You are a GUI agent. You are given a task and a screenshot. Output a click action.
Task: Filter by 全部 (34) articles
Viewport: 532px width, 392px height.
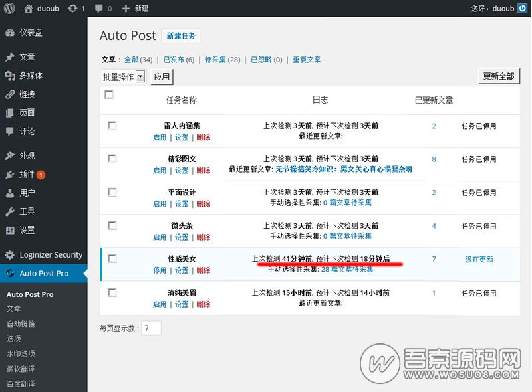[x=138, y=60]
